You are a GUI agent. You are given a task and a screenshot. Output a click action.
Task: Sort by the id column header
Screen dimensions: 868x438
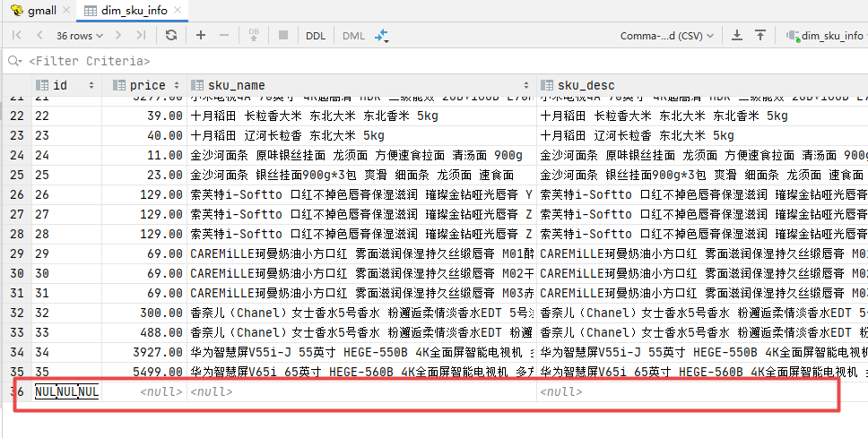click(66, 85)
